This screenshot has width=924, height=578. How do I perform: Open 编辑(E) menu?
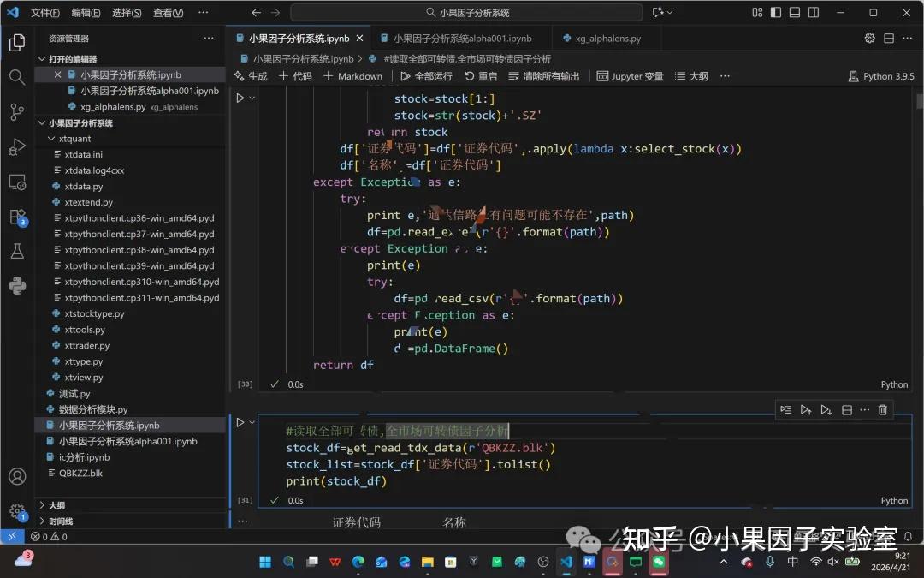coord(86,12)
